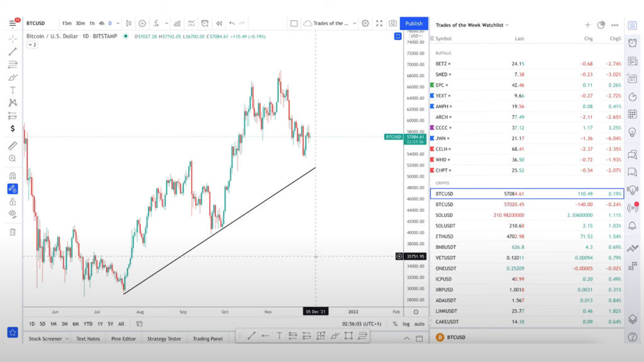This screenshot has height=362, width=644.
Task: Click the BTCUSD symbol search field
Action: coord(36,23)
